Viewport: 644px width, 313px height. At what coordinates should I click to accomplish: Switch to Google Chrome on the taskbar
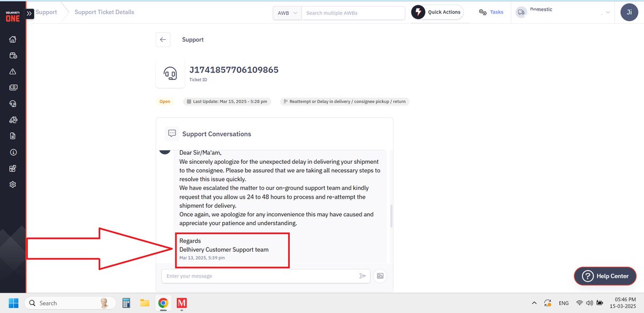163,303
